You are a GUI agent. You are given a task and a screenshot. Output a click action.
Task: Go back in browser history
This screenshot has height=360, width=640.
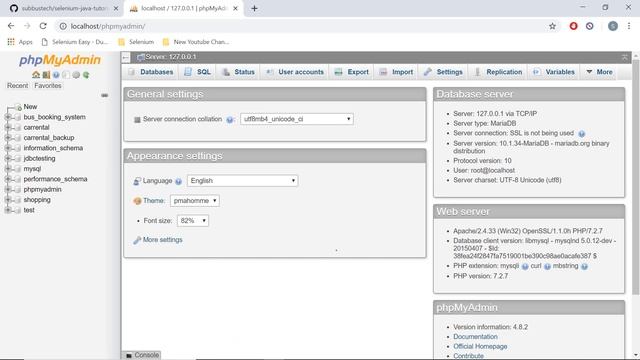click(x=11, y=26)
